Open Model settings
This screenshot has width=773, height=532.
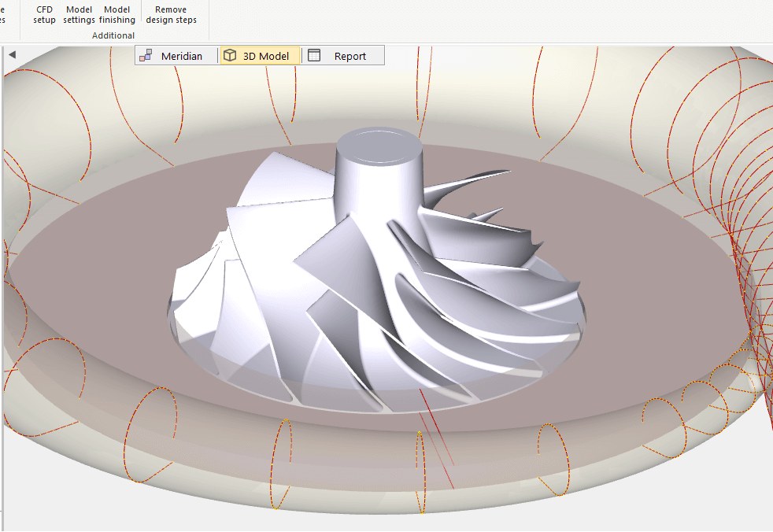79,15
